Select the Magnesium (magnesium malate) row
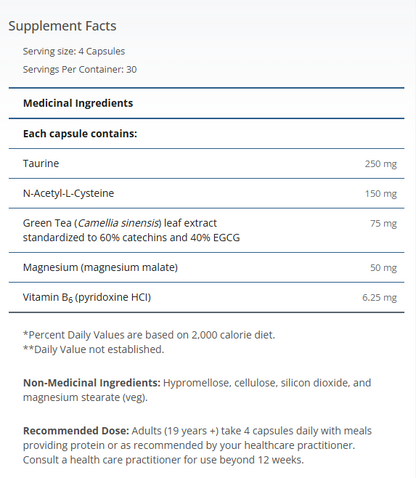This screenshot has width=416, height=478. [x=206, y=268]
